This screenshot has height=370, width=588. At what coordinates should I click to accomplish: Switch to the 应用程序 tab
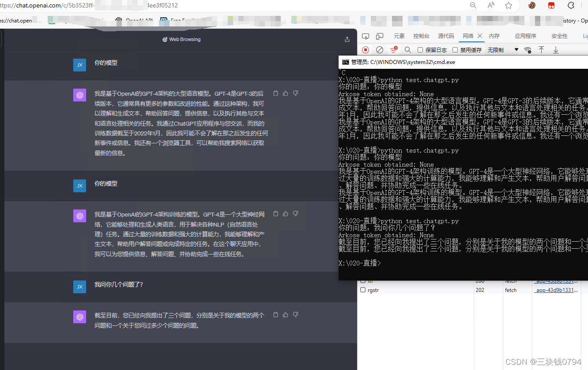point(525,36)
